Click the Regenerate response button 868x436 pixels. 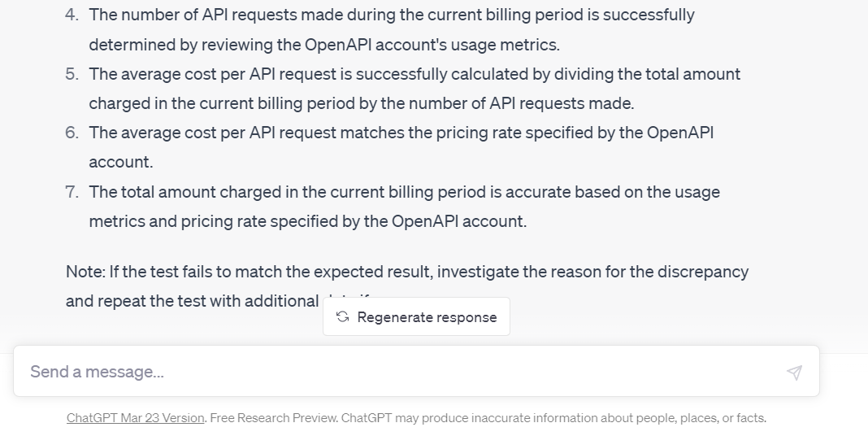[x=416, y=316]
